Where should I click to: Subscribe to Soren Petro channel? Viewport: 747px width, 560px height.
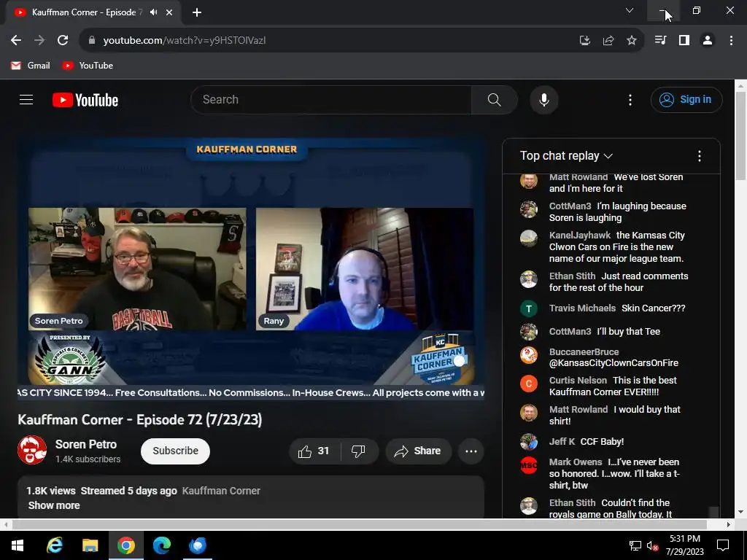[x=175, y=451]
